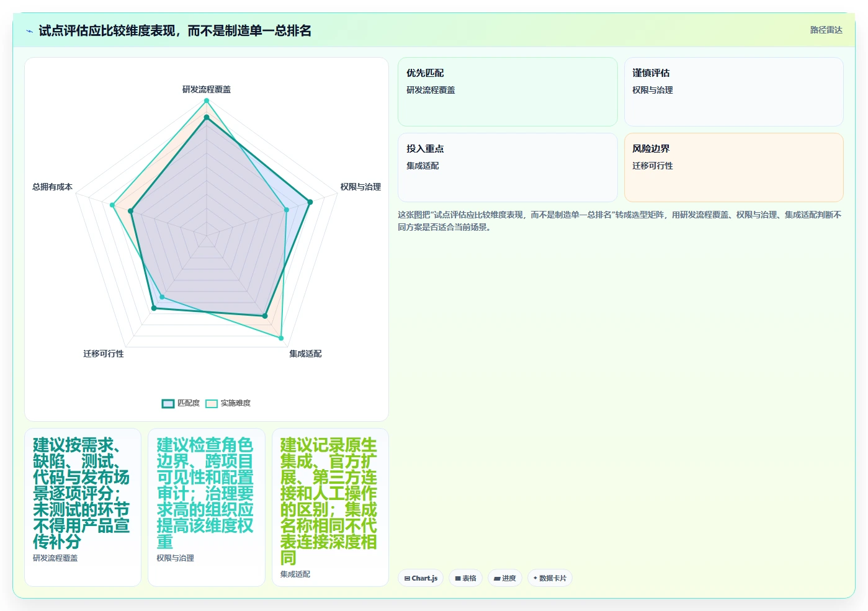
Task: Click the 实施难度 data point on 迁移可行性 axis
Action: (162, 297)
